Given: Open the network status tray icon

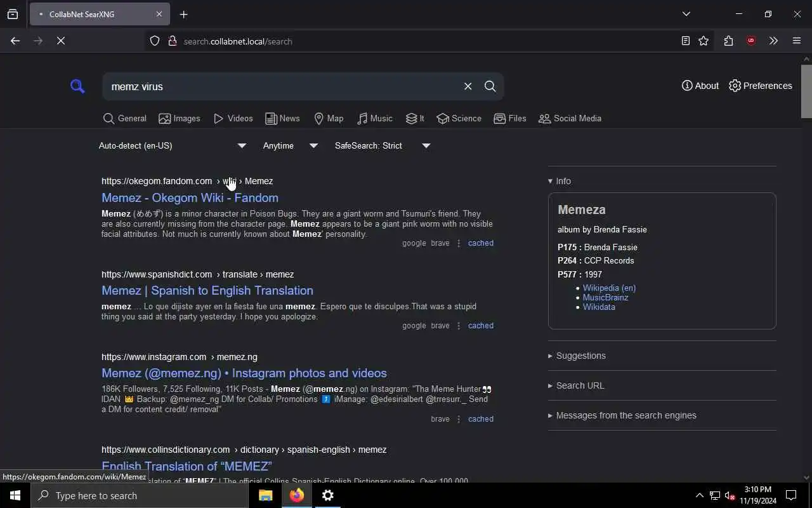Looking at the screenshot, I should 714,495.
